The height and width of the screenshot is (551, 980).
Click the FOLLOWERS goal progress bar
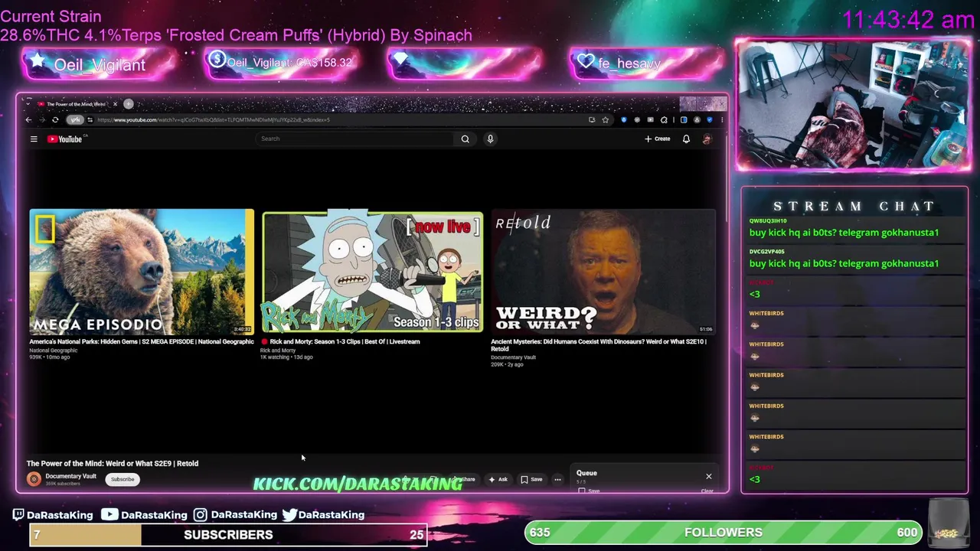pos(724,532)
